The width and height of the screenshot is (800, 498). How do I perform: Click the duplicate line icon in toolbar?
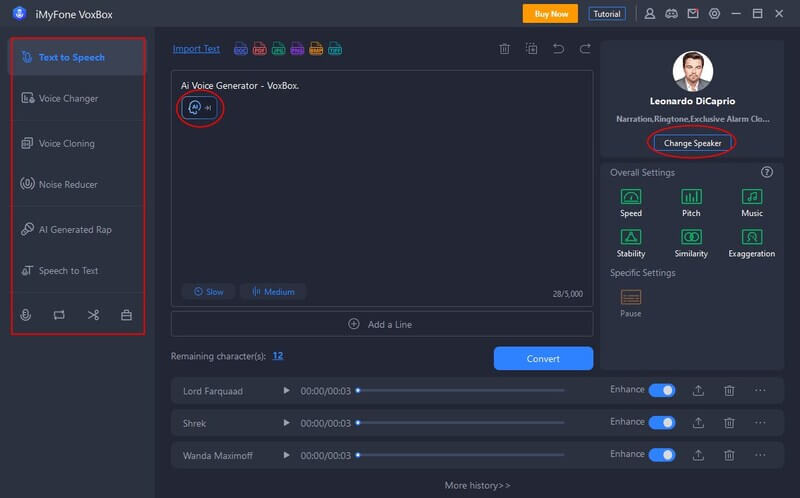(x=532, y=49)
